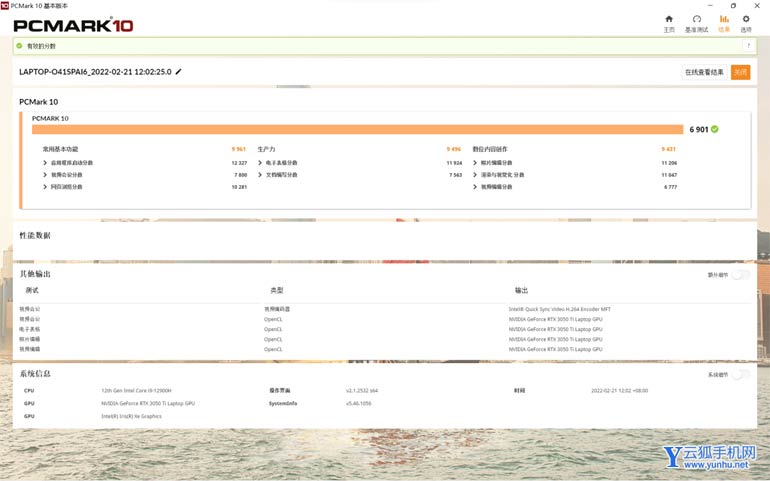The width and height of the screenshot is (770, 481).
Task: Maximize the PCMark 10 window
Action: pos(733,5)
